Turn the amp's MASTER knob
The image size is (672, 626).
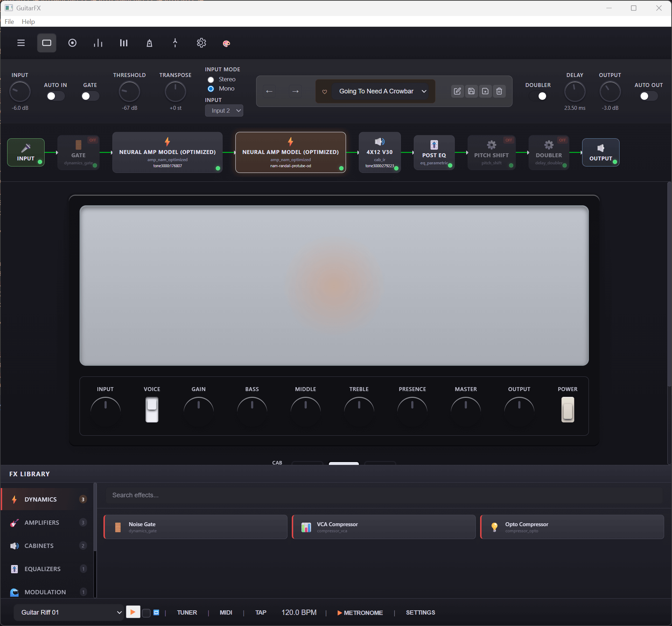(466, 412)
